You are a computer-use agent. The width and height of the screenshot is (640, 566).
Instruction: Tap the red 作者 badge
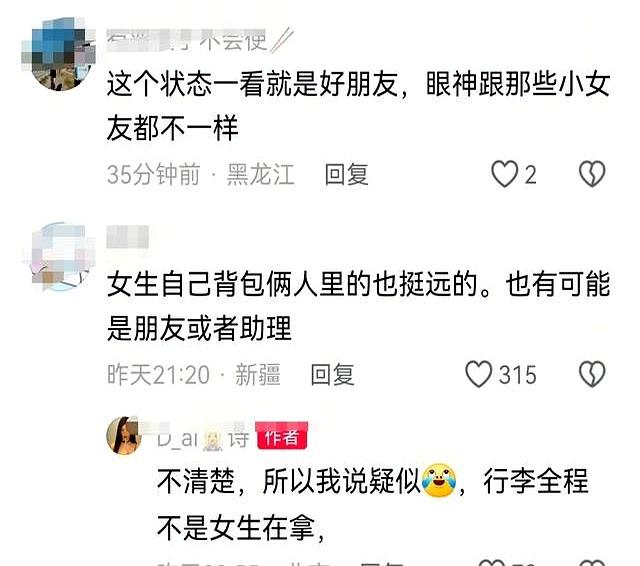[x=282, y=438]
